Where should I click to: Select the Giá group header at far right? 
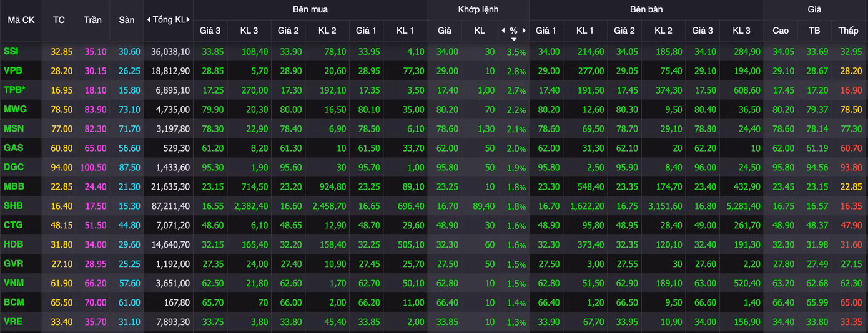click(814, 9)
